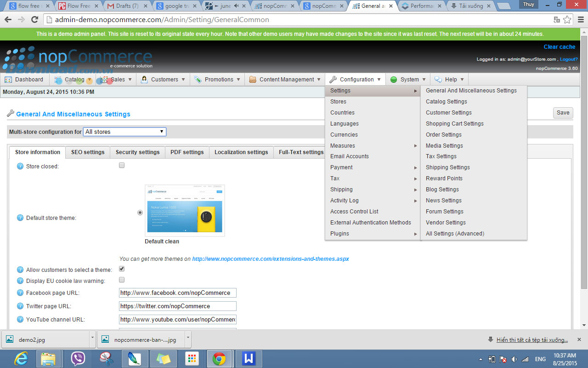Click the Configuration wrench icon
Image resolution: width=588 pixels, height=368 pixels.
[334, 80]
